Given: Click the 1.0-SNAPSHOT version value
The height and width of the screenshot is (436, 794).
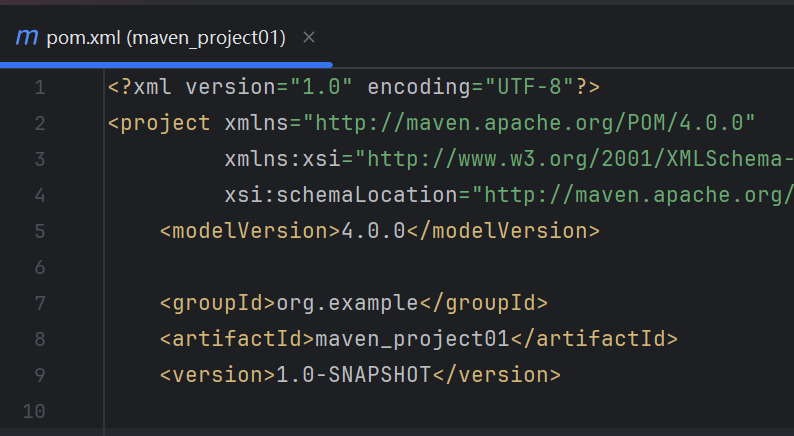Looking at the screenshot, I should [x=353, y=375].
